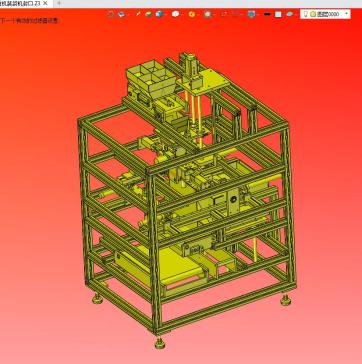
Task: Toggle the light bulb in the layer box
Action: pyautogui.click(x=305, y=14)
